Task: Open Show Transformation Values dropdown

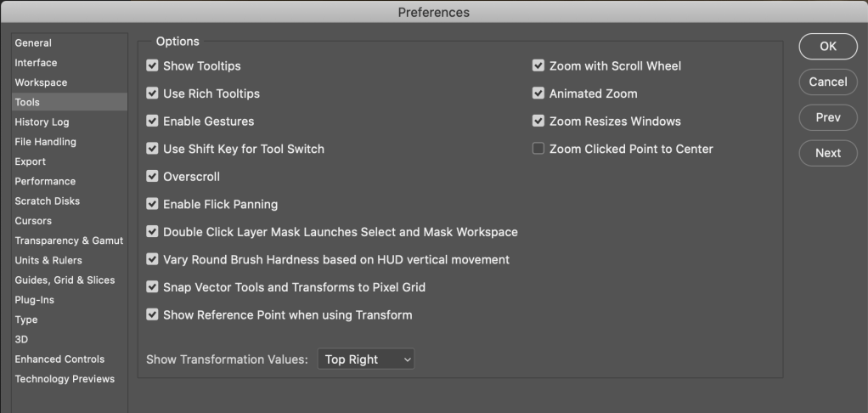Action: [366, 359]
